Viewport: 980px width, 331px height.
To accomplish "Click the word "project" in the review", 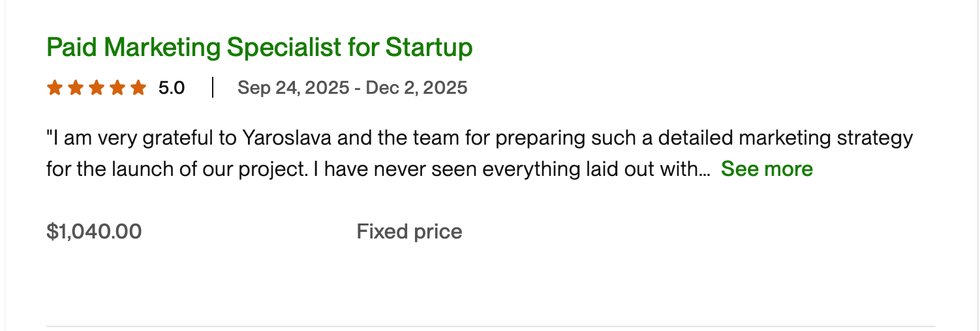I will click(x=275, y=169).
